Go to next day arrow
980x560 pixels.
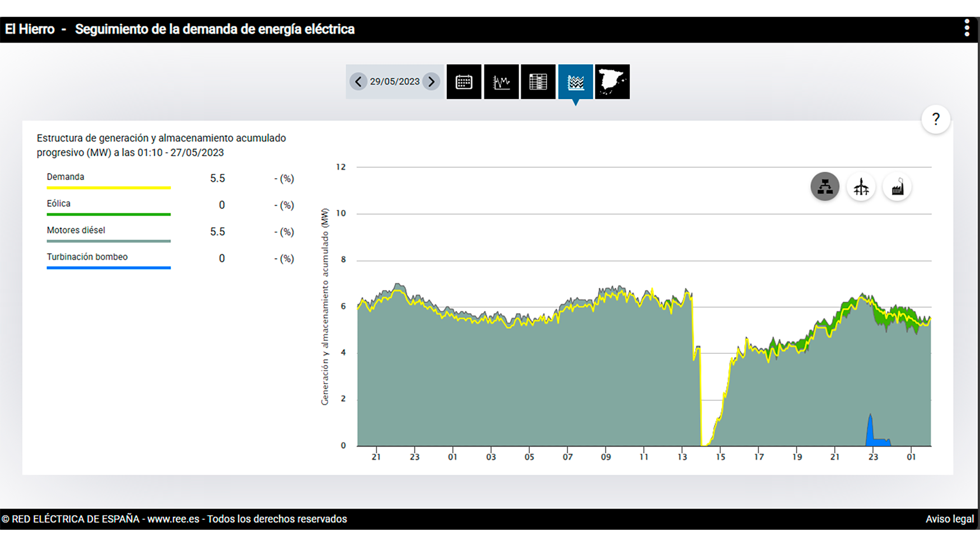431,82
